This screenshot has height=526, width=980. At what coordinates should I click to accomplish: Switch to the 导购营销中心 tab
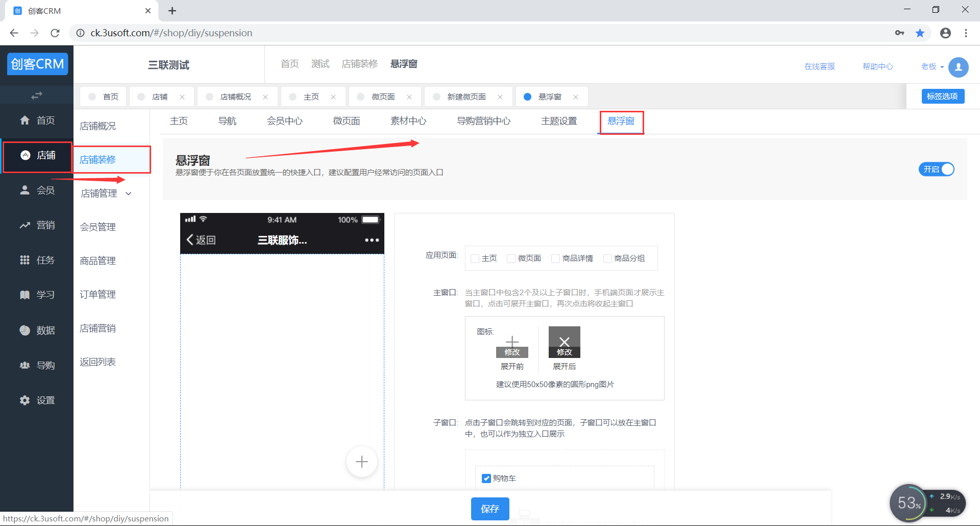pyautogui.click(x=483, y=121)
